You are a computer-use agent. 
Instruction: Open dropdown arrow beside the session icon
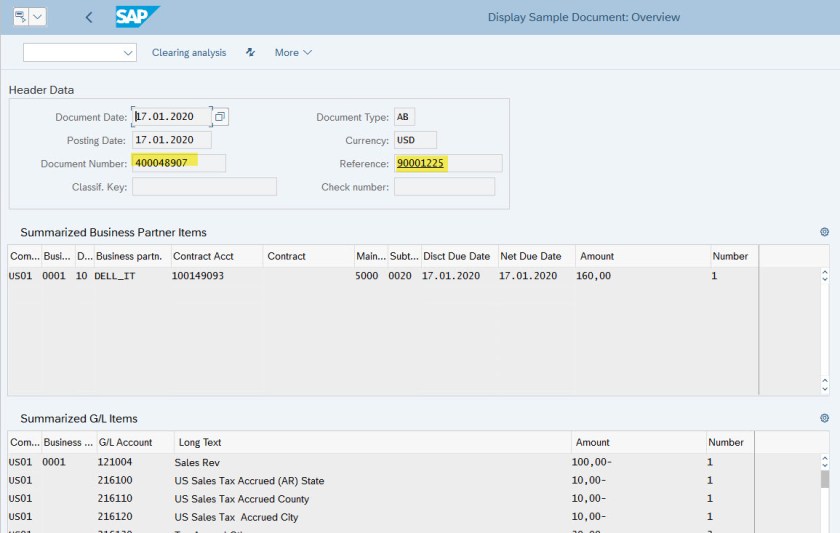[x=38, y=17]
